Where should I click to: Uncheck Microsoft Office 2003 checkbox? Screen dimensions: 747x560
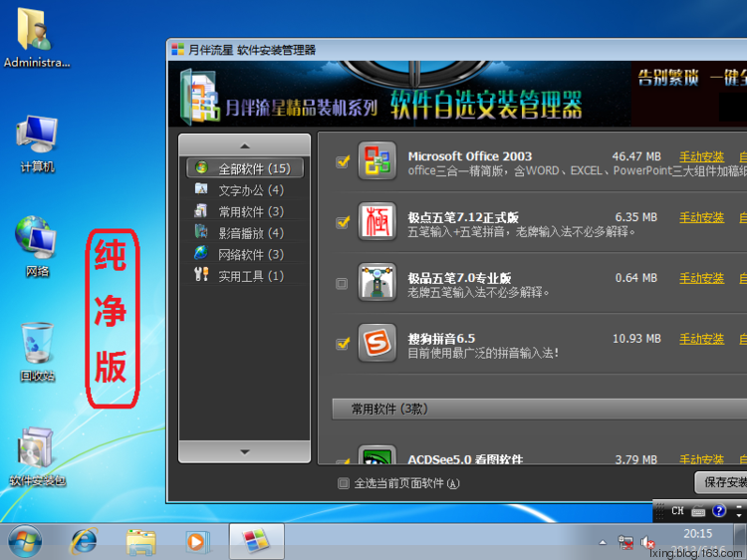click(343, 161)
